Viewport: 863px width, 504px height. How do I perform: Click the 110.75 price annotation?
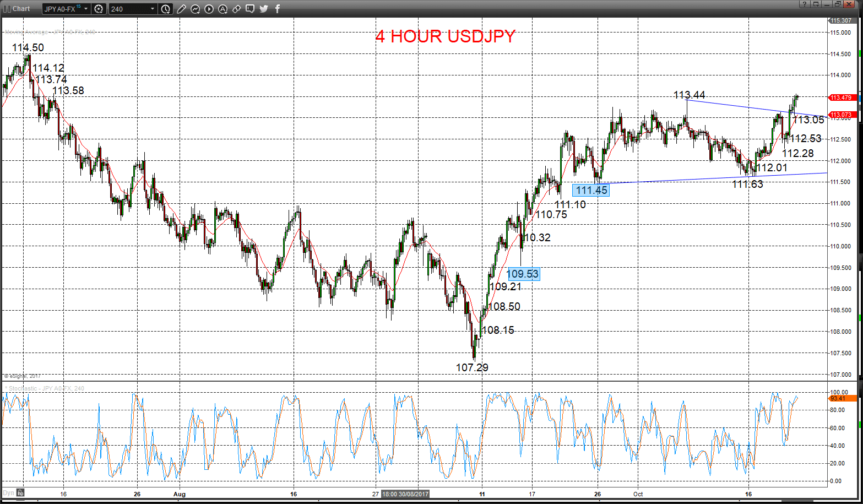click(551, 215)
